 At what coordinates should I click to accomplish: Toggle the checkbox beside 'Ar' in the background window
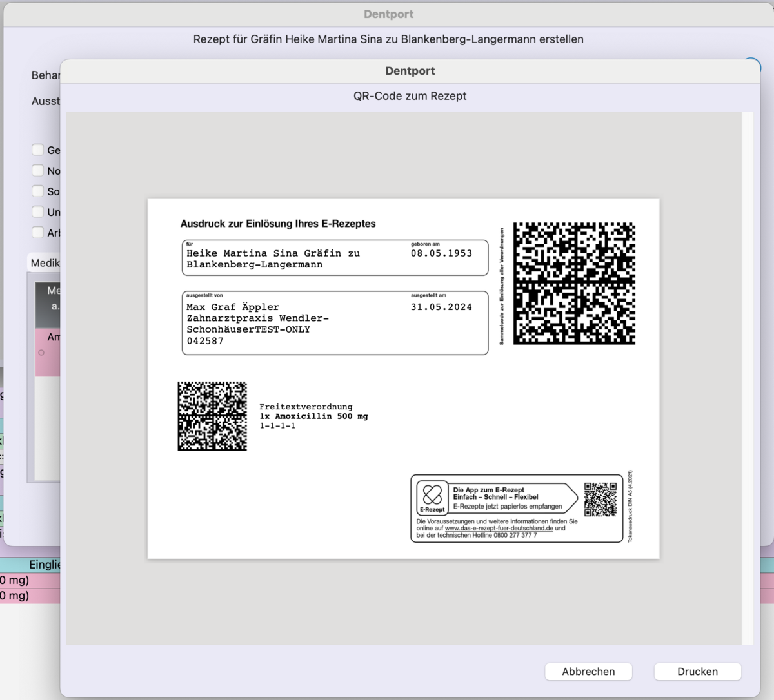pyautogui.click(x=38, y=232)
